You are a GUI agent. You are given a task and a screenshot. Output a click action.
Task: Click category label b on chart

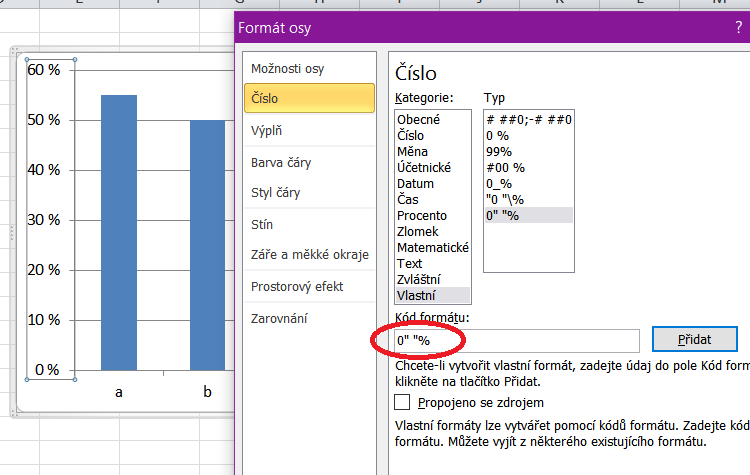click(x=207, y=391)
